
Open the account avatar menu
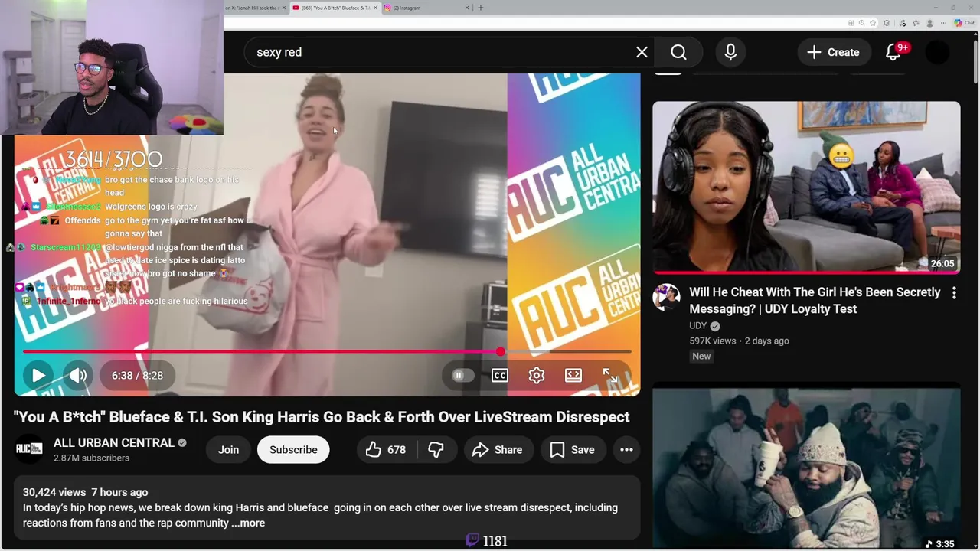[x=938, y=52]
